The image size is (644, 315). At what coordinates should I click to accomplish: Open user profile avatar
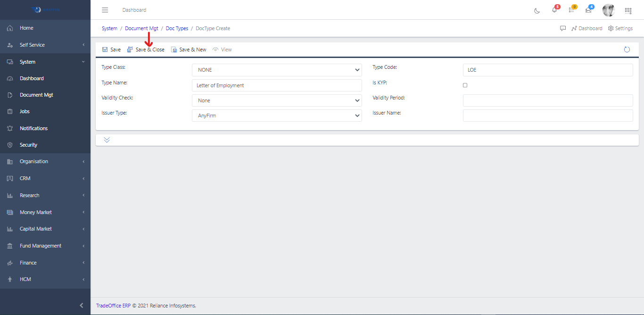point(609,10)
